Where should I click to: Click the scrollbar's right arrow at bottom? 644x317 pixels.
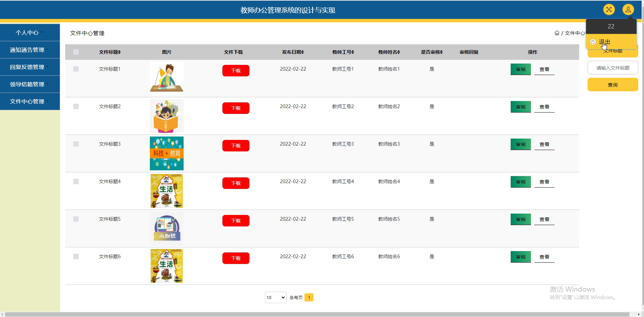tap(639, 315)
